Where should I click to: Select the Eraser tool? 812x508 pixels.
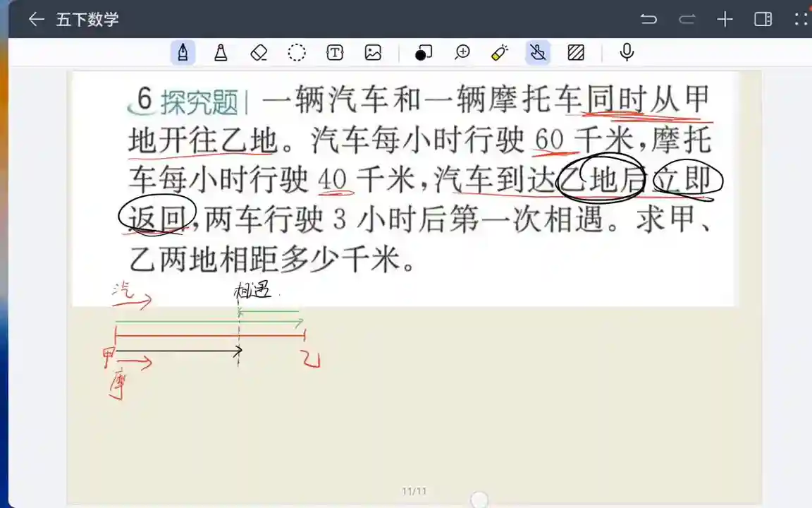click(x=259, y=53)
